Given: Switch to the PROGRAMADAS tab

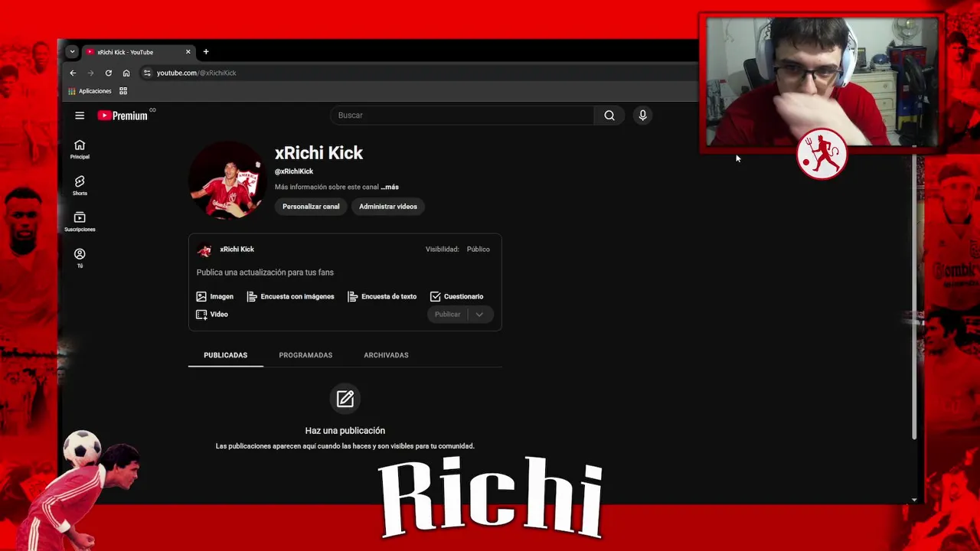Looking at the screenshot, I should point(305,355).
